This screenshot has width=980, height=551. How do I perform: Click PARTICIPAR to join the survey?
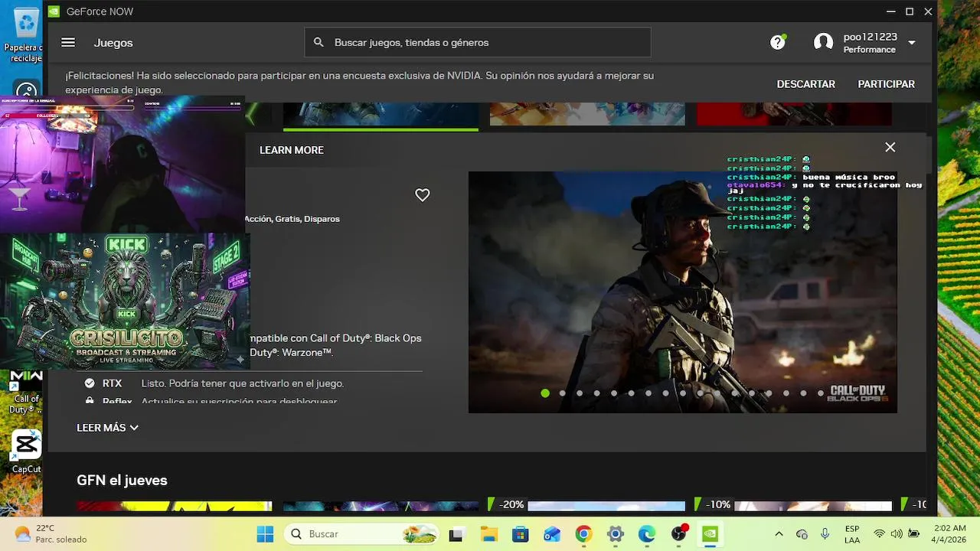tap(887, 84)
